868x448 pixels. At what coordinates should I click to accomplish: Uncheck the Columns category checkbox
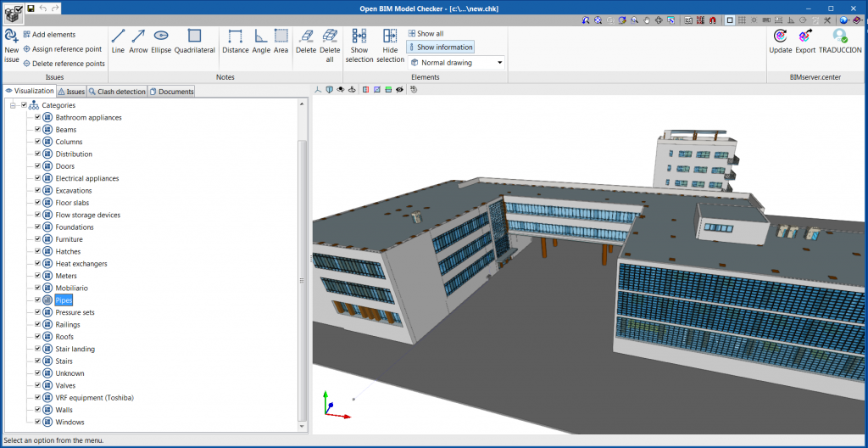point(37,142)
